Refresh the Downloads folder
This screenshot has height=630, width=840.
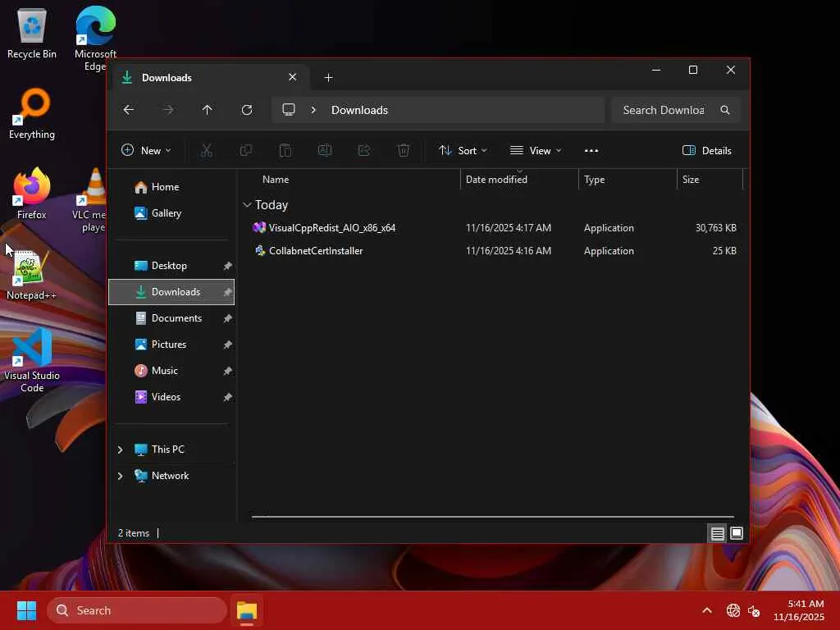click(x=246, y=110)
